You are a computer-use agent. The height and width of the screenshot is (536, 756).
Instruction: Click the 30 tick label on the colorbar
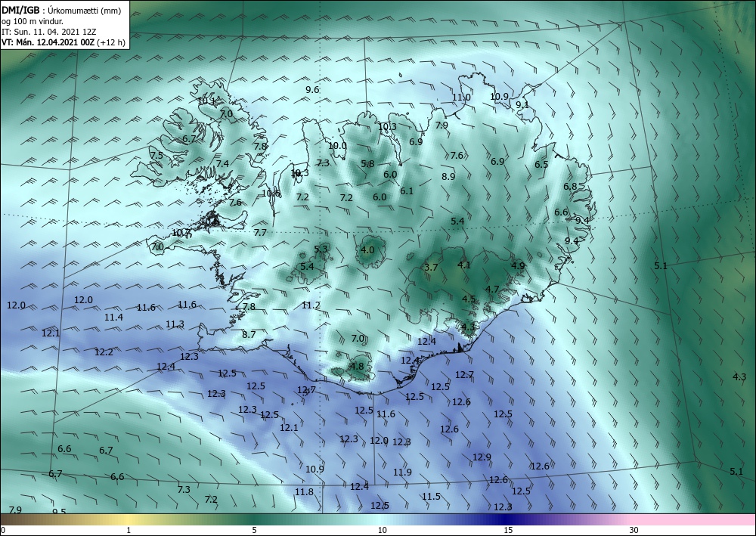(x=634, y=530)
